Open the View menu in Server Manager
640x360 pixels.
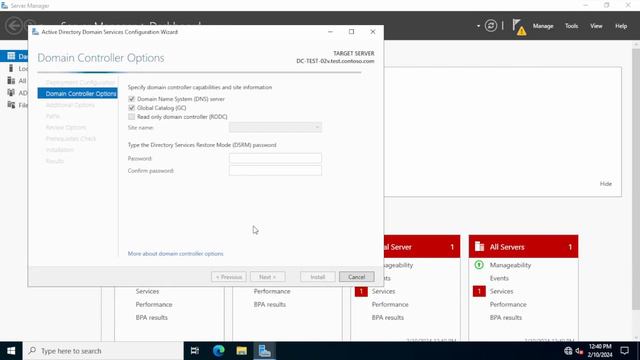pyautogui.click(x=596, y=26)
